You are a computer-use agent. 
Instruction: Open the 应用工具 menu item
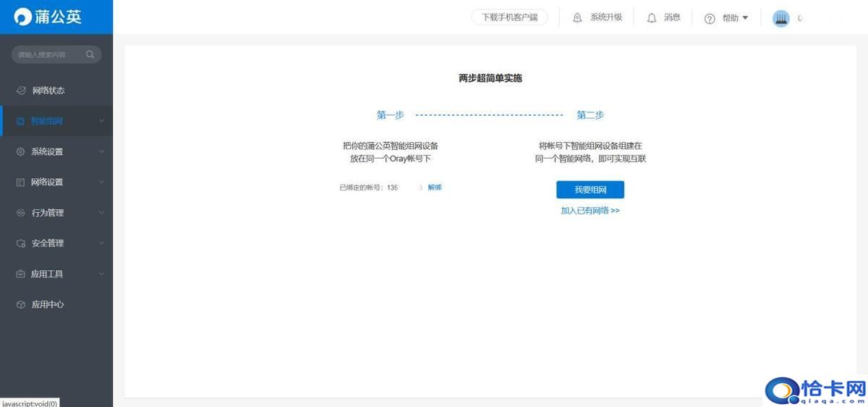coord(48,274)
